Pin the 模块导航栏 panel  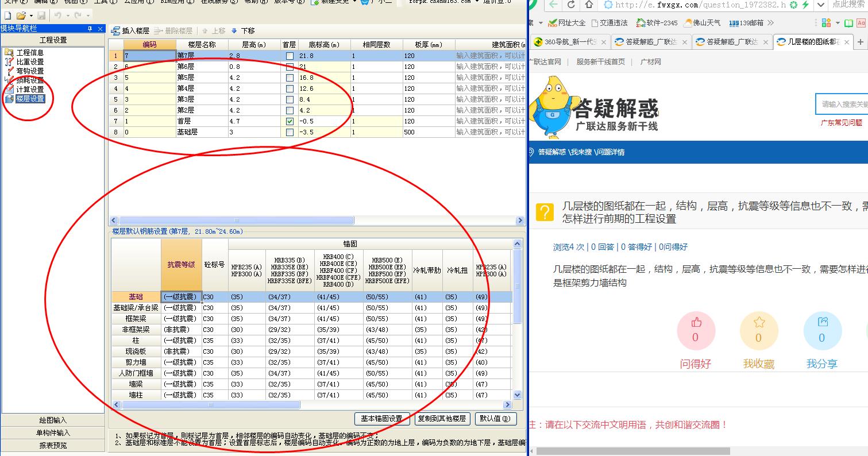(x=90, y=28)
